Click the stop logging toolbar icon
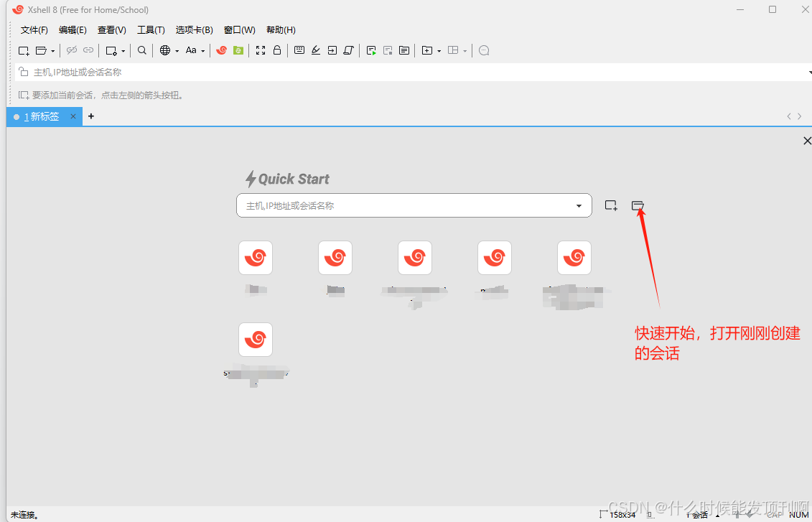This screenshot has width=812, height=522. tap(388, 51)
